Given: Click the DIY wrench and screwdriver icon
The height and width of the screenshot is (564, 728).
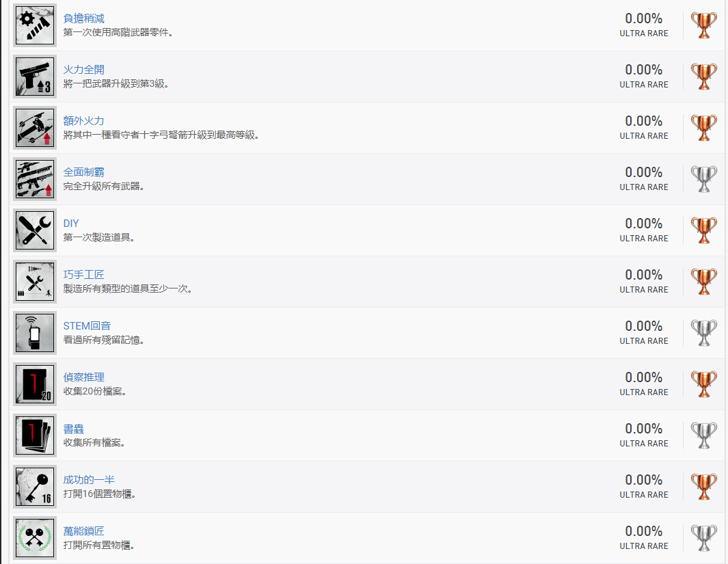Looking at the screenshot, I should point(35,230).
